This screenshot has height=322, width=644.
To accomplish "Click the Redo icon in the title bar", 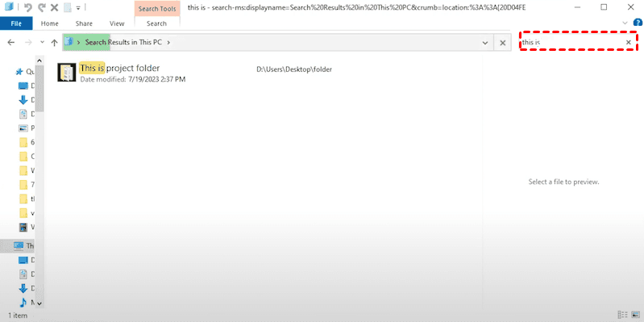I will pos(41,7).
